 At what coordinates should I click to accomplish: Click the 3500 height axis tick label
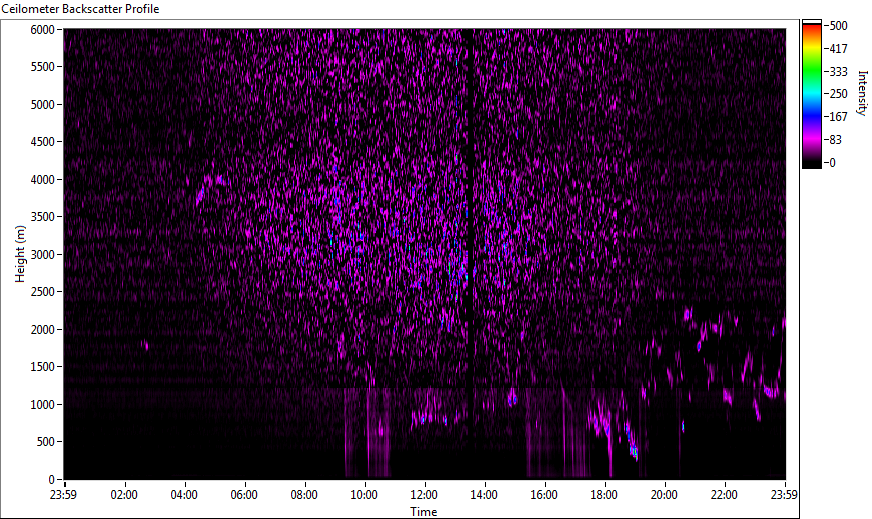pyautogui.click(x=42, y=217)
